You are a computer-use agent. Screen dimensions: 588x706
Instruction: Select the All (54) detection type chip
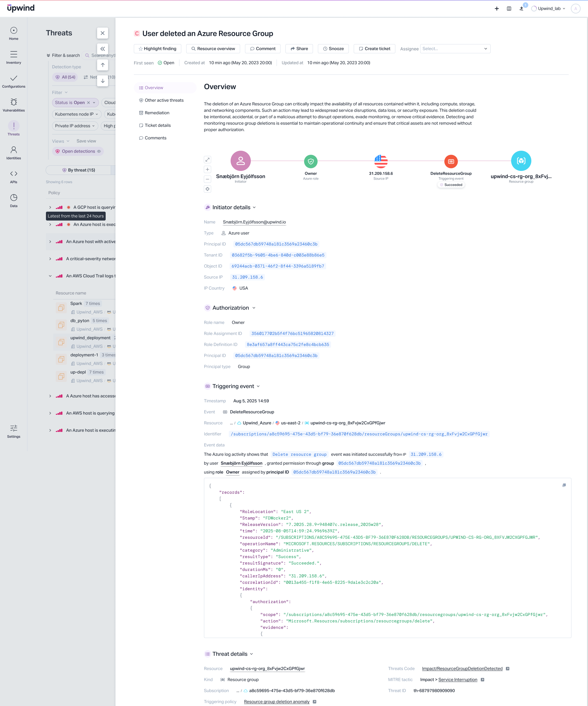(65, 77)
